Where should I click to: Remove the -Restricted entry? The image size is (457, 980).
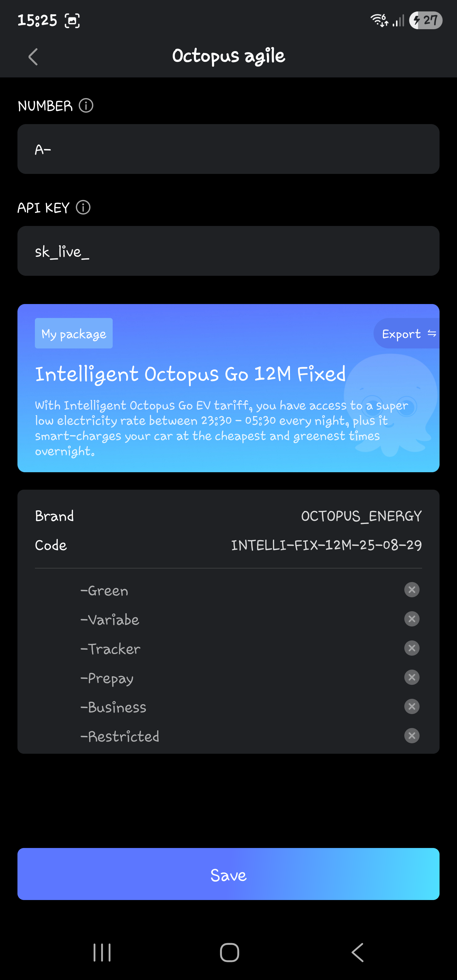411,735
